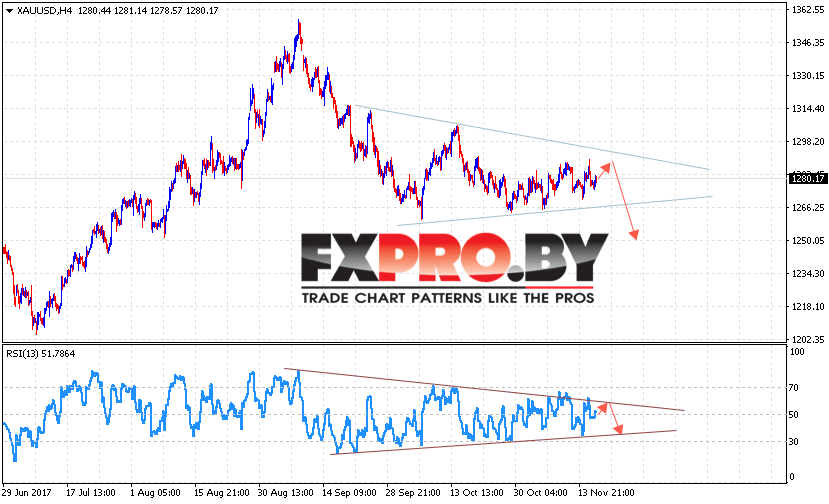The image size is (829, 504).
Task: Select RSI scale value 100
Action: 797,352
